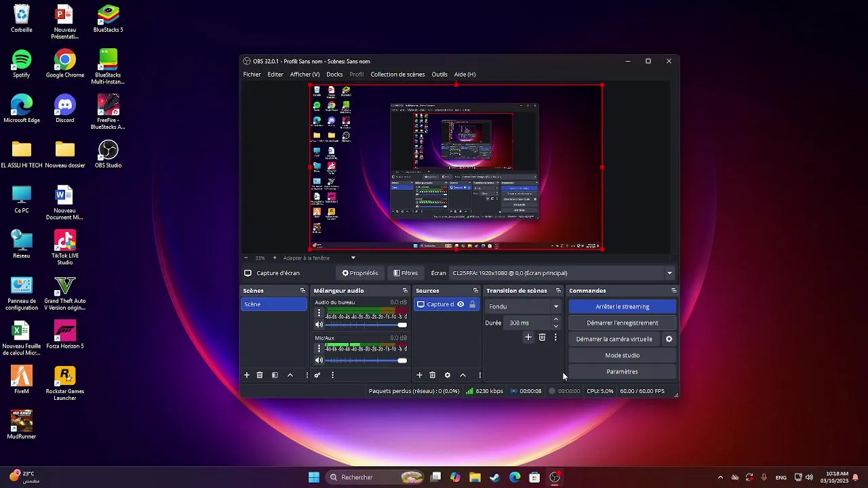
Task: Open TikTok LIVE Studio desktop icon
Action: click(x=65, y=247)
